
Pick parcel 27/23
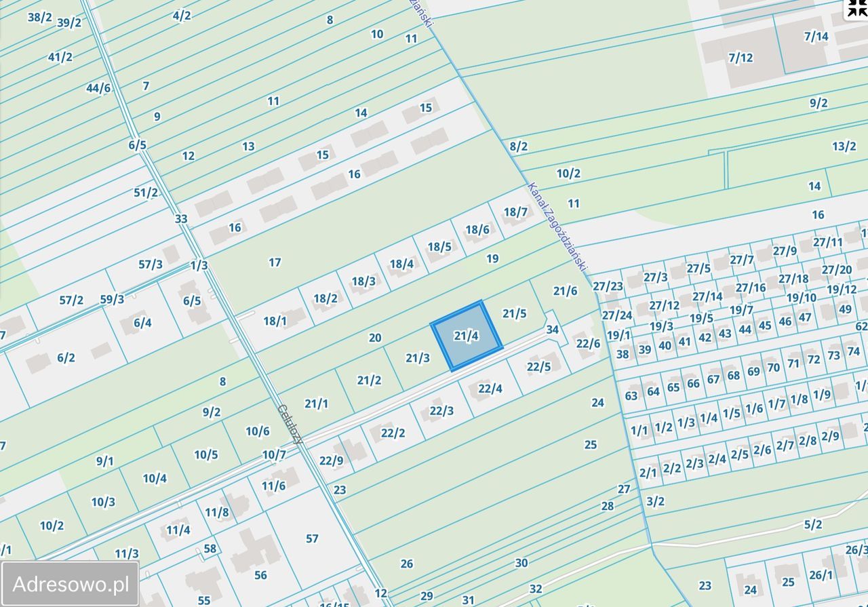tap(608, 286)
